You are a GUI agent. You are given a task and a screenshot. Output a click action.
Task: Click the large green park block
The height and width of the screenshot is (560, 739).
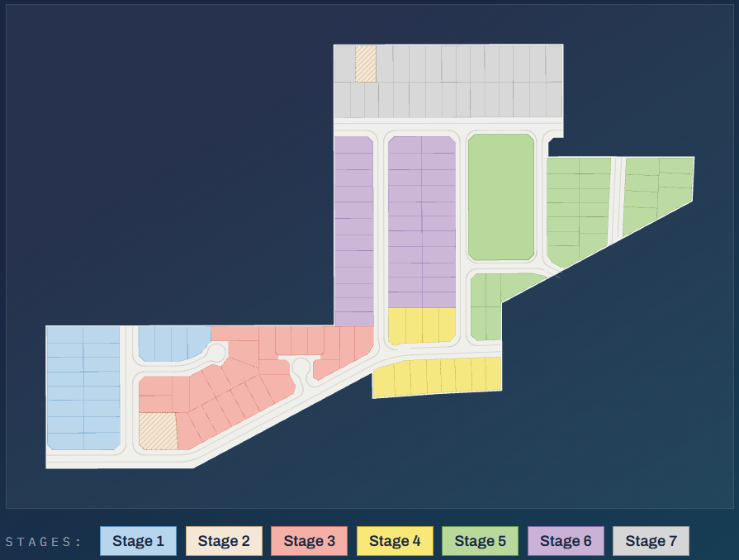click(x=501, y=197)
